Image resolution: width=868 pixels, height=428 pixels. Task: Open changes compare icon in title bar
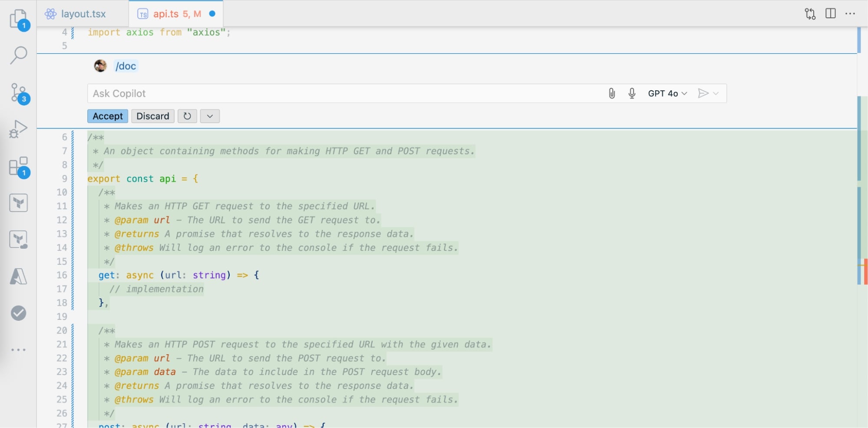click(x=810, y=13)
